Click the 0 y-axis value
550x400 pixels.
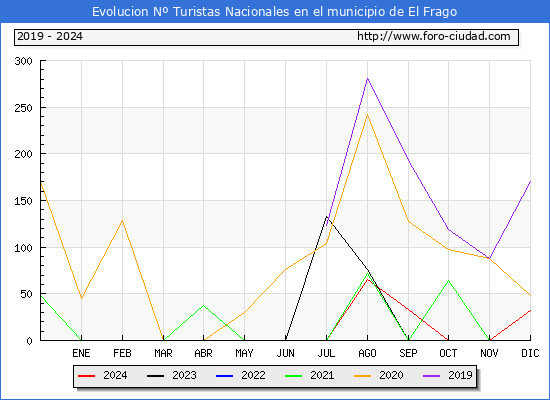pos(29,341)
